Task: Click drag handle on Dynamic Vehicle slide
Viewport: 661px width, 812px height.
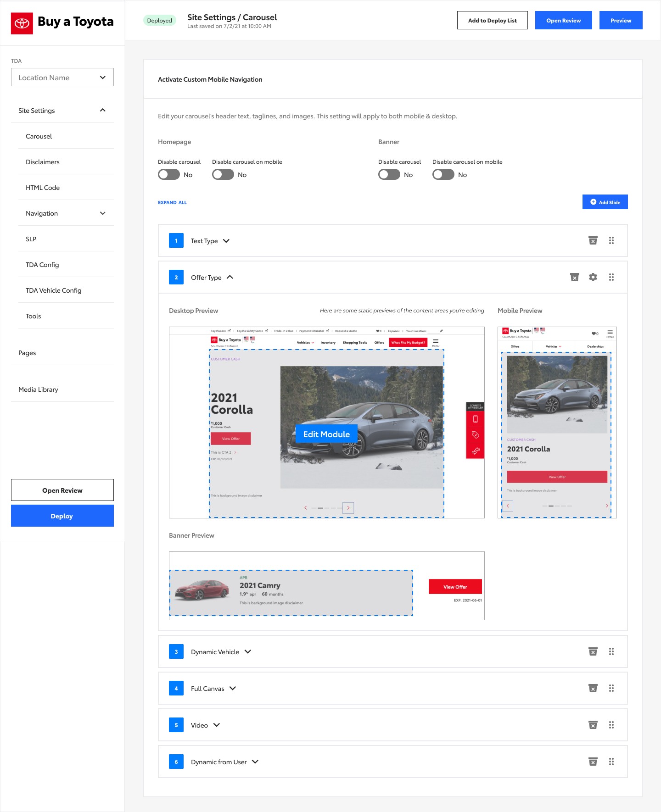Action: [611, 651]
